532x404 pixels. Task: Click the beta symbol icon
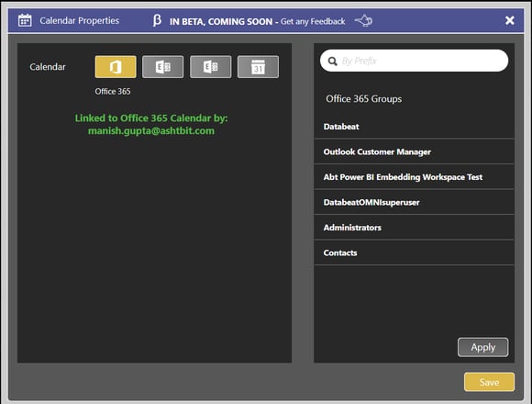[x=157, y=20]
